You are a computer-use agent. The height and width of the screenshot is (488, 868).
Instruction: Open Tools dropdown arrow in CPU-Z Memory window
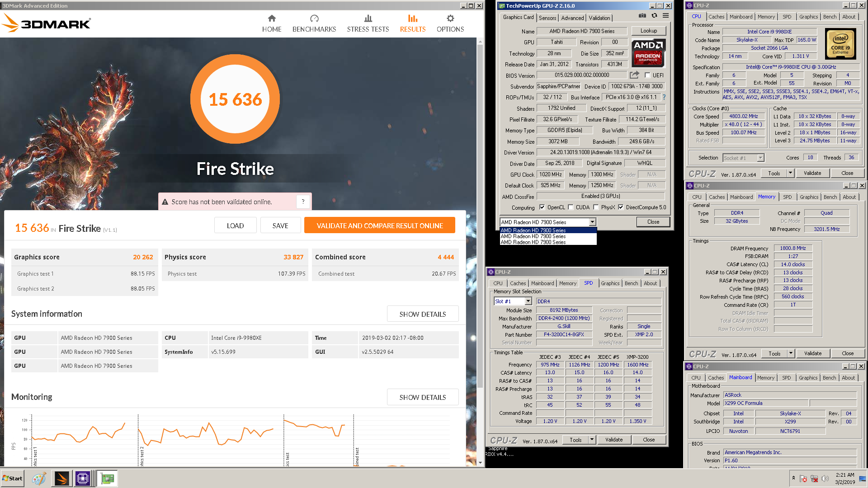click(791, 353)
